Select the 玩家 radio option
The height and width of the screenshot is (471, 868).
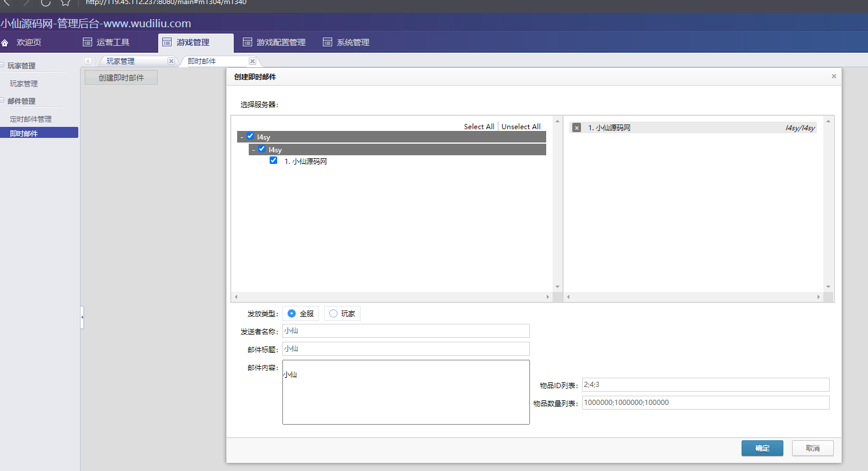(x=333, y=313)
